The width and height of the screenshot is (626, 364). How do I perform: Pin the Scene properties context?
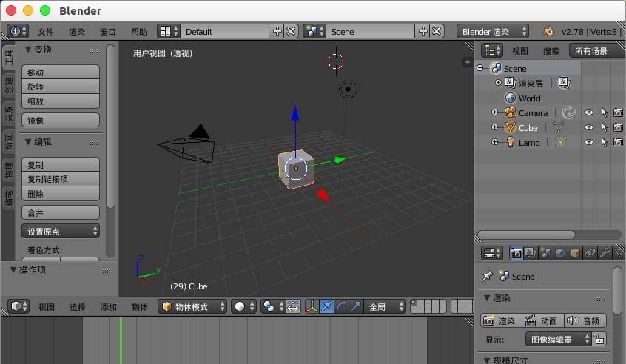tap(487, 276)
